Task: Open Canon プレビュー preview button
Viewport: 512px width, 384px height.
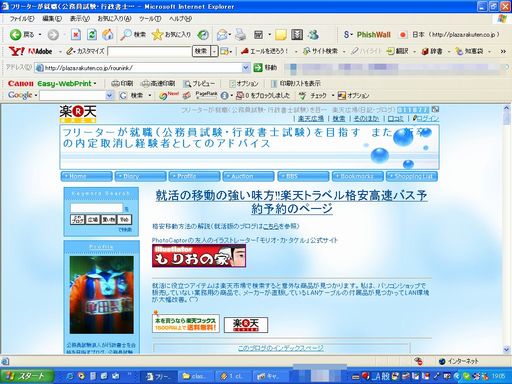Action: tap(199, 83)
